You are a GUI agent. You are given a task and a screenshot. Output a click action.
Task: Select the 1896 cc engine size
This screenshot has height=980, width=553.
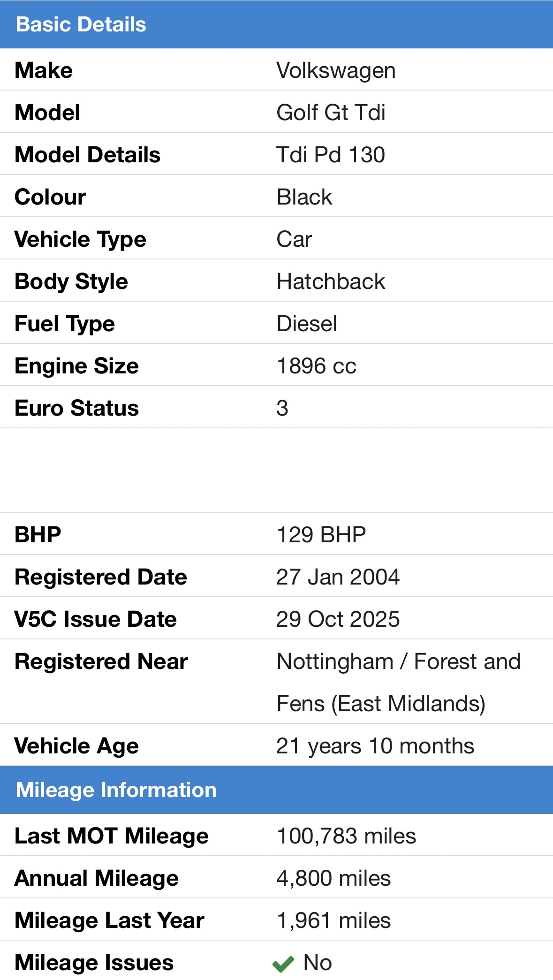coord(317,366)
